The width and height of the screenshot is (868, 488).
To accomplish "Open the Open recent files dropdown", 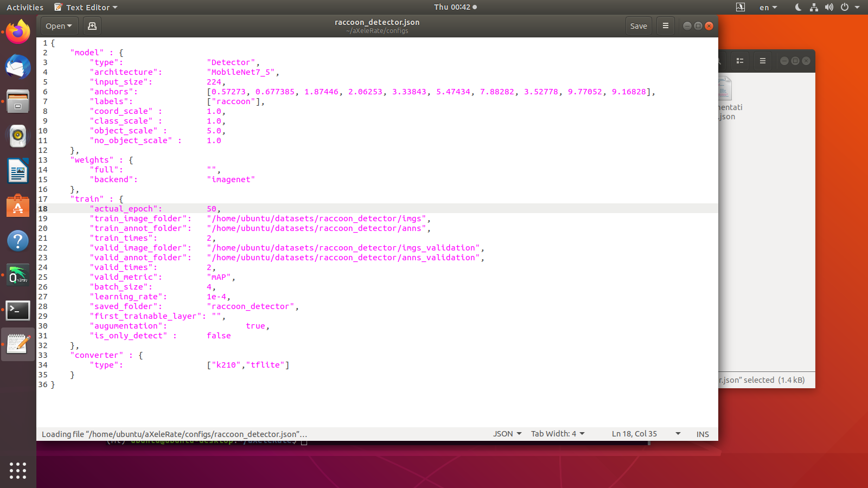I will tap(59, 25).
